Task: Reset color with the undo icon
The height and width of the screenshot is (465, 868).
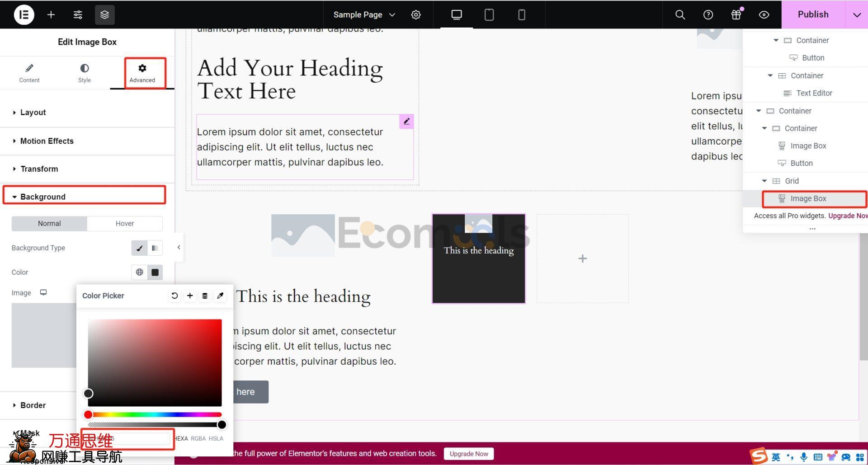Action: click(175, 296)
